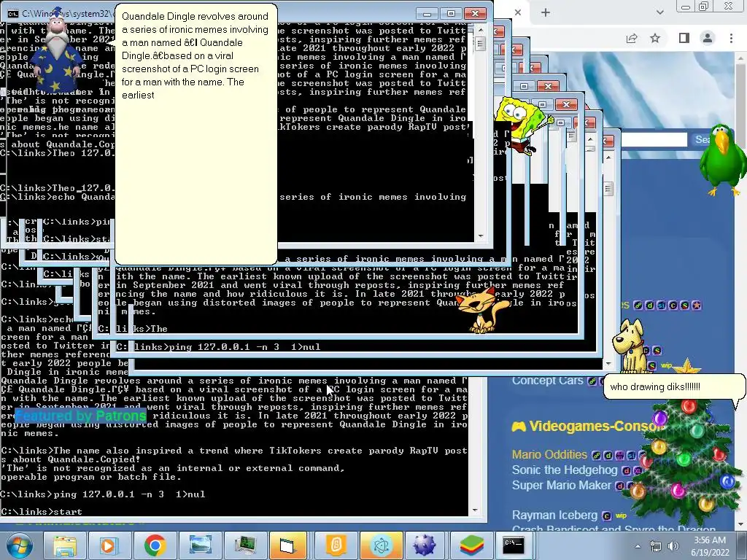Image resolution: width=747 pixels, height=560 pixels.
Task: Switch to the yellow-highlighted folder window on the taskbar
Action: coord(289,545)
